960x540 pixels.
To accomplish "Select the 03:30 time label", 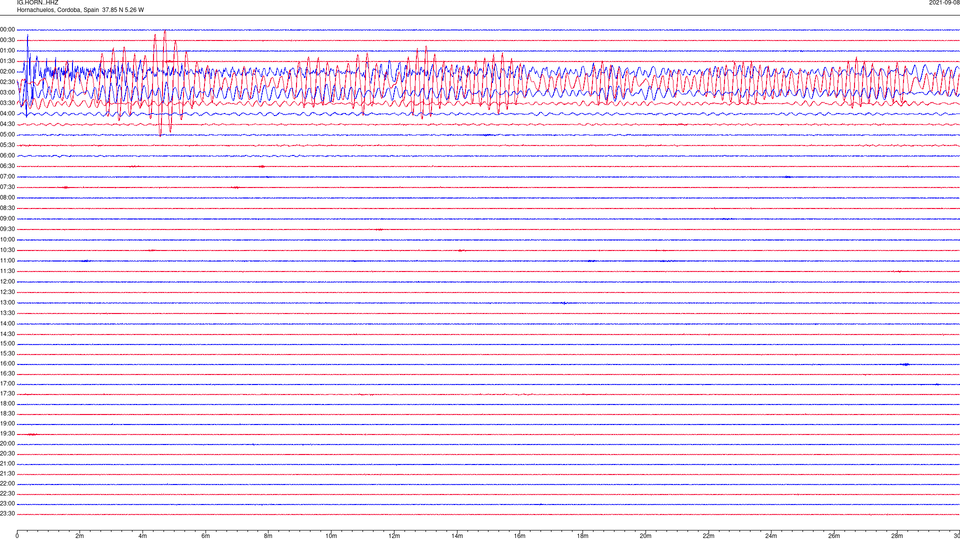I will click(7, 103).
